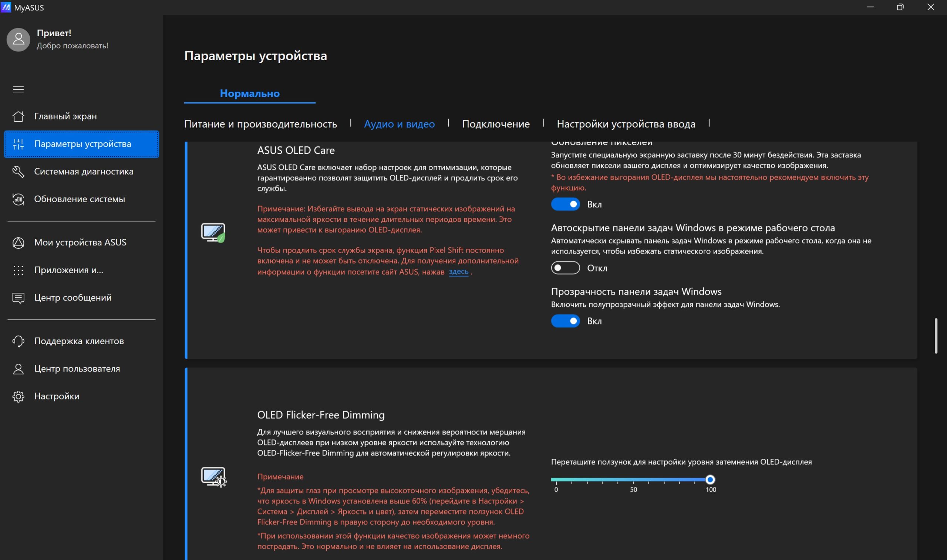Click the sliders icon for Параметры устройства
The image size is (947, 560).
pos(18,144)
